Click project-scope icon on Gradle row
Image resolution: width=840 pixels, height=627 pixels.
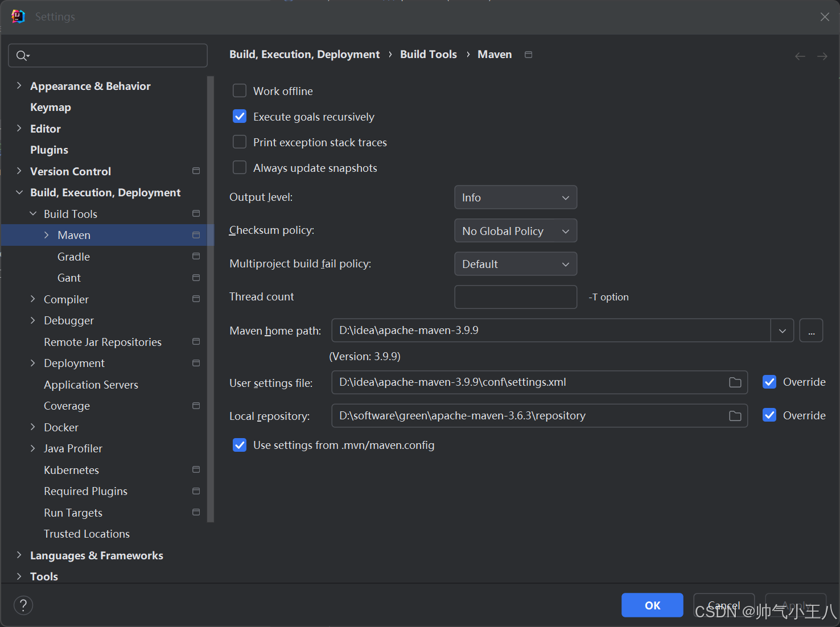pyautogui.click(x=196, y=256)
